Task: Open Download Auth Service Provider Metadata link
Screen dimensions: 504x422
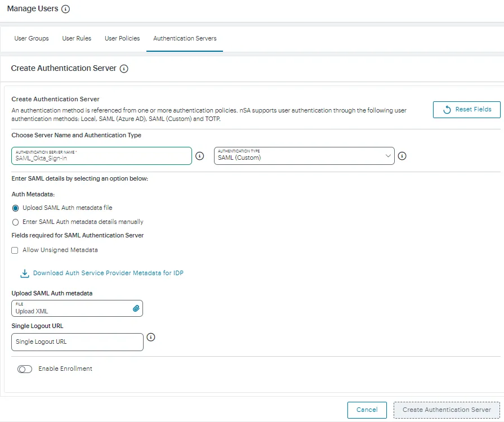Action: click(108, 273)
